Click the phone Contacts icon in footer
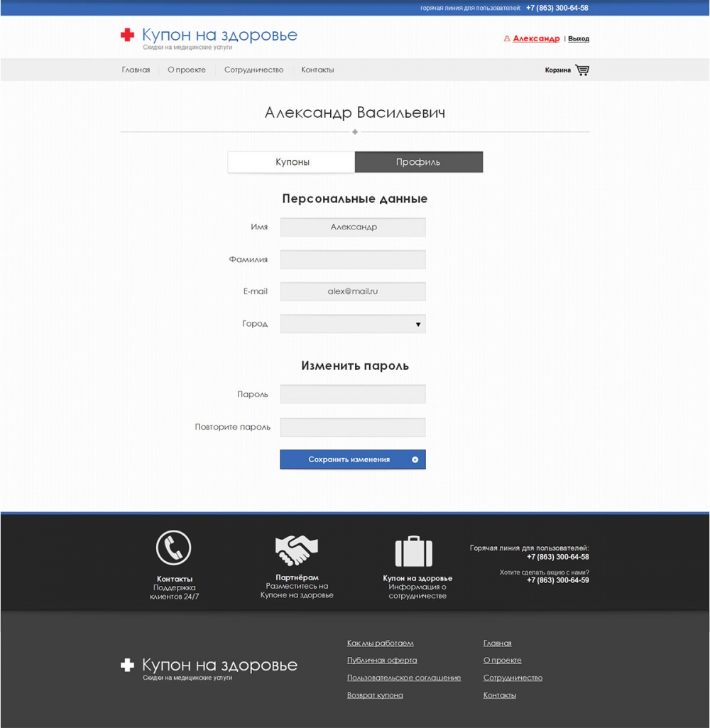Screen dimensions: 710x728 pyautogui.click(x=174, y=548)
